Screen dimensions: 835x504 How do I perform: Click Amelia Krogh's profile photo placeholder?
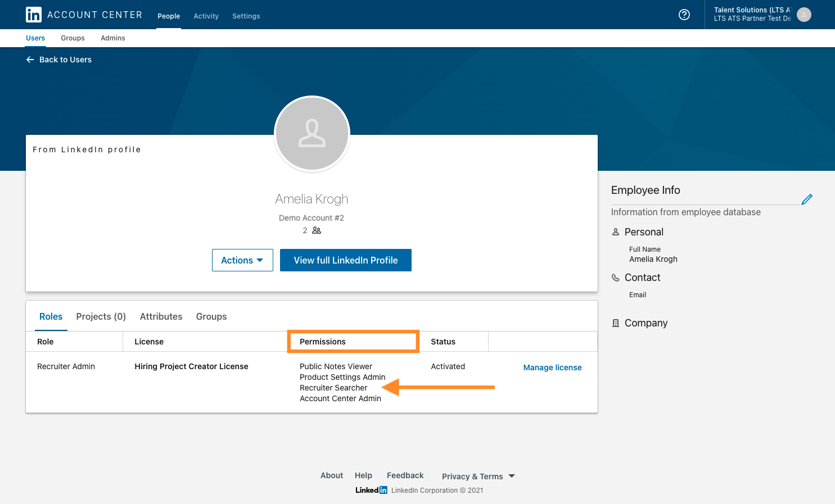[312, 134]
